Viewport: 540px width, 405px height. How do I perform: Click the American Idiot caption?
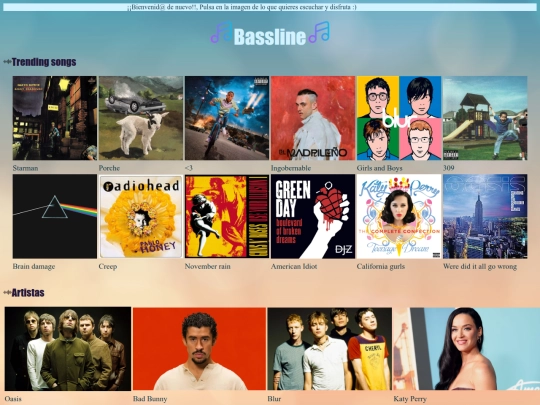(x=294, y=267)
